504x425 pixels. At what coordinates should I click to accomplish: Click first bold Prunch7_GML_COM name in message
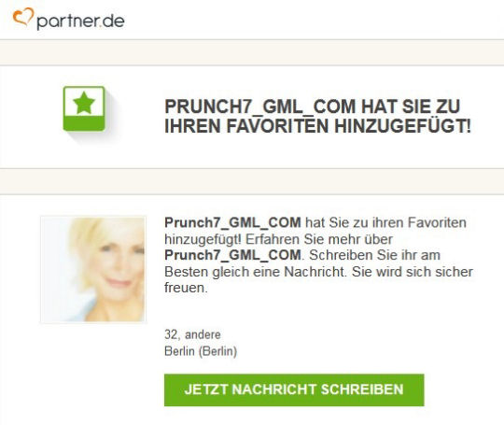tap(232, 222)
